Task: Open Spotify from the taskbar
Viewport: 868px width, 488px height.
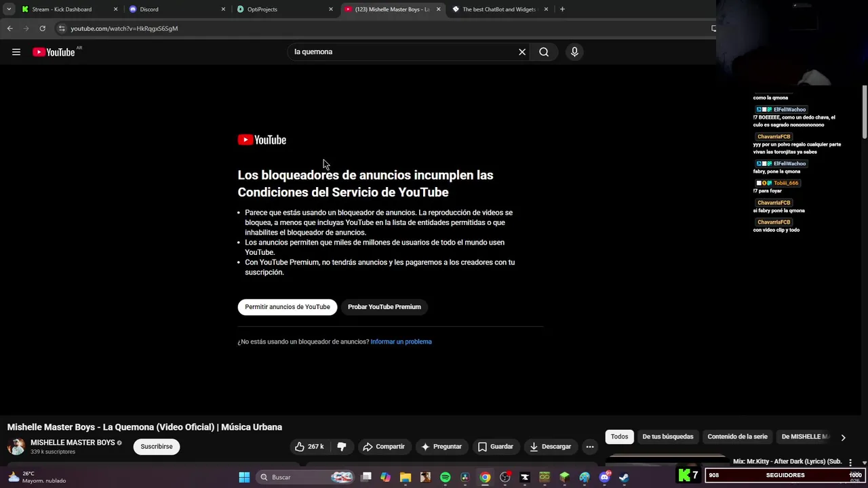Action: tap(446, 477)
